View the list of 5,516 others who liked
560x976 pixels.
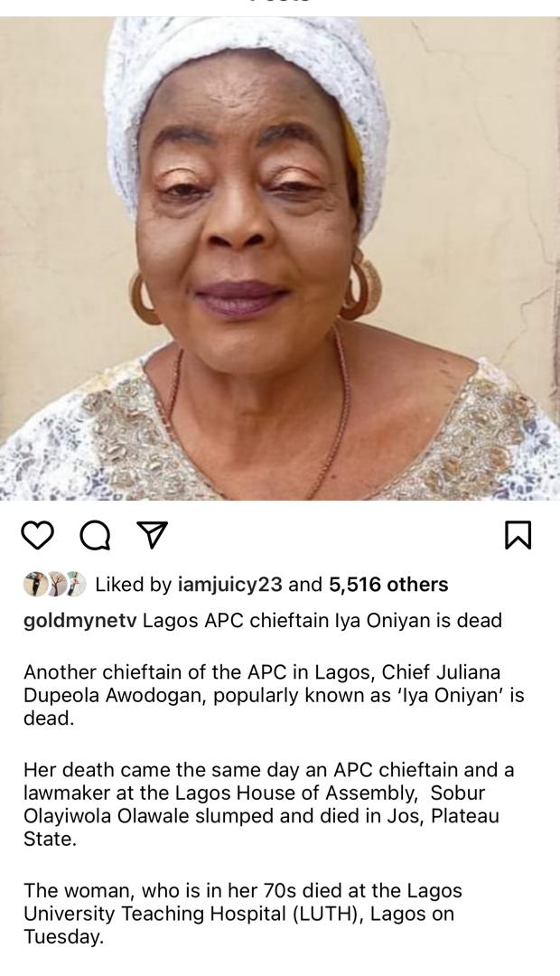(x=388, y=585)
